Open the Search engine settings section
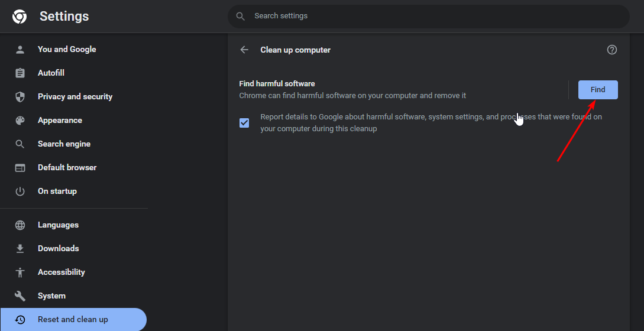644x331 pixels. pyautogui.click(x=64, y=144)
